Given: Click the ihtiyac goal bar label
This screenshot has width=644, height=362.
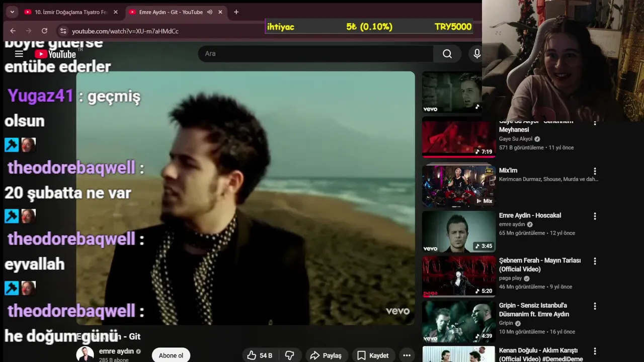Looking at the screenshot, I should pos(281,27).
